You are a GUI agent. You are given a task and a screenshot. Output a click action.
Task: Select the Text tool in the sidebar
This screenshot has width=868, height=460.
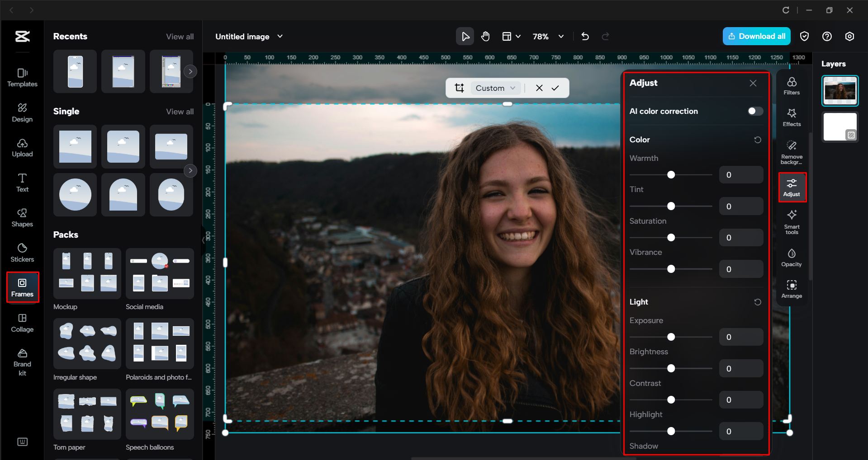22,182
